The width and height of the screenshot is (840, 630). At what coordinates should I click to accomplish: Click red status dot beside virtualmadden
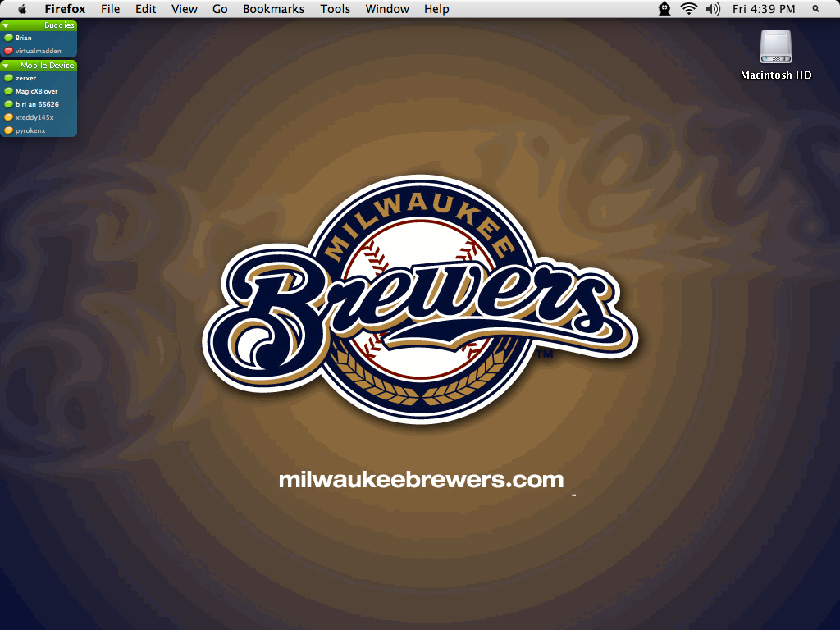[x=8, y=51]
